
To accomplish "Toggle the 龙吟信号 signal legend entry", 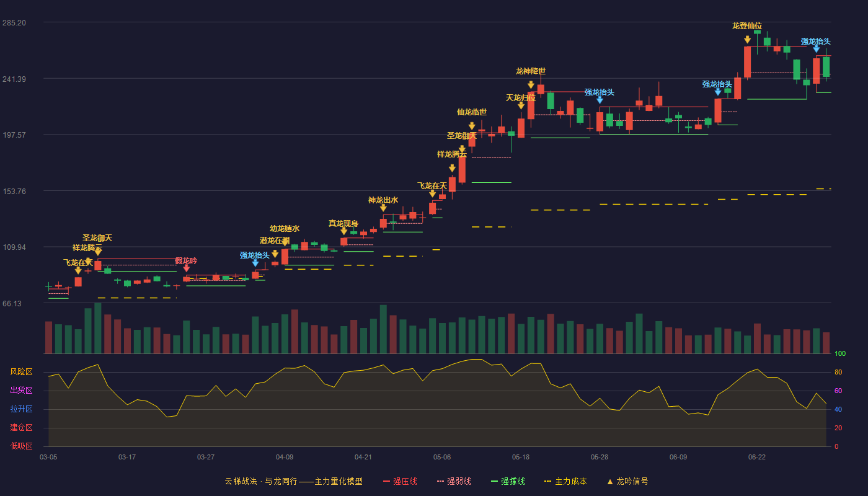I will point(627,481).
